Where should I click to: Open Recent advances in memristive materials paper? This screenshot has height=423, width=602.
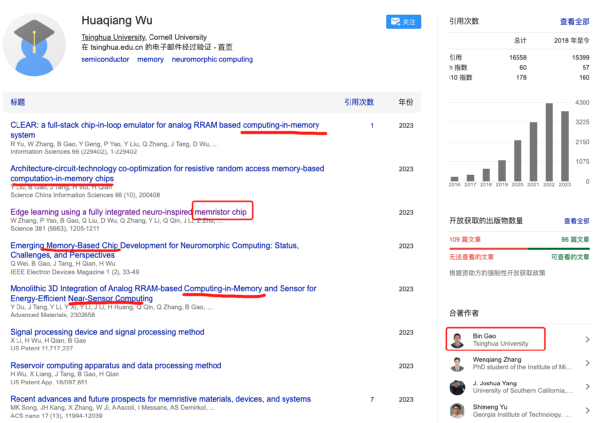[161, 399]
